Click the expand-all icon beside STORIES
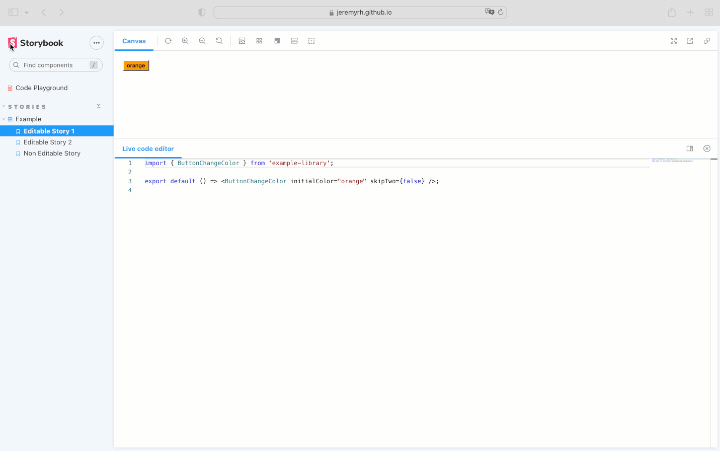720x451 pixels. pyautogui.click(x=98, y=106)
